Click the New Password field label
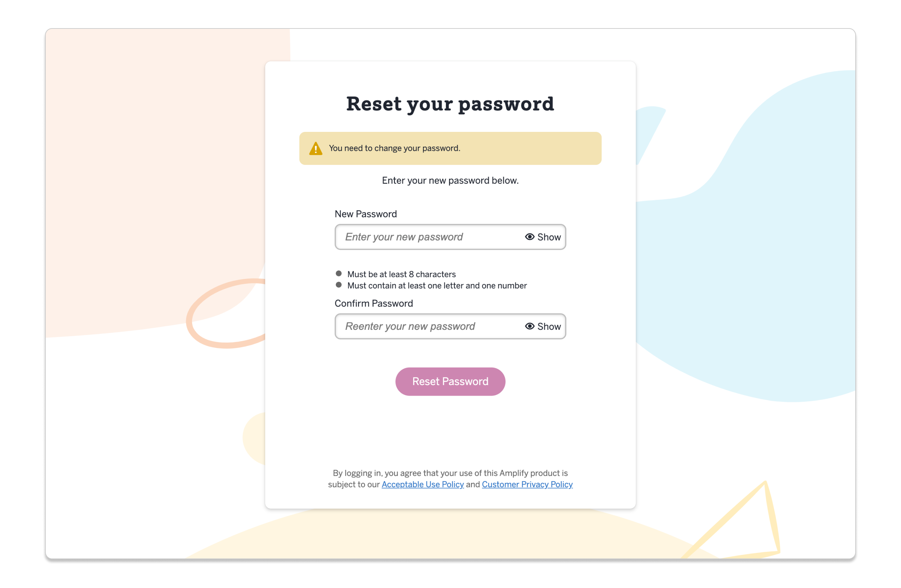 point(365,214)
